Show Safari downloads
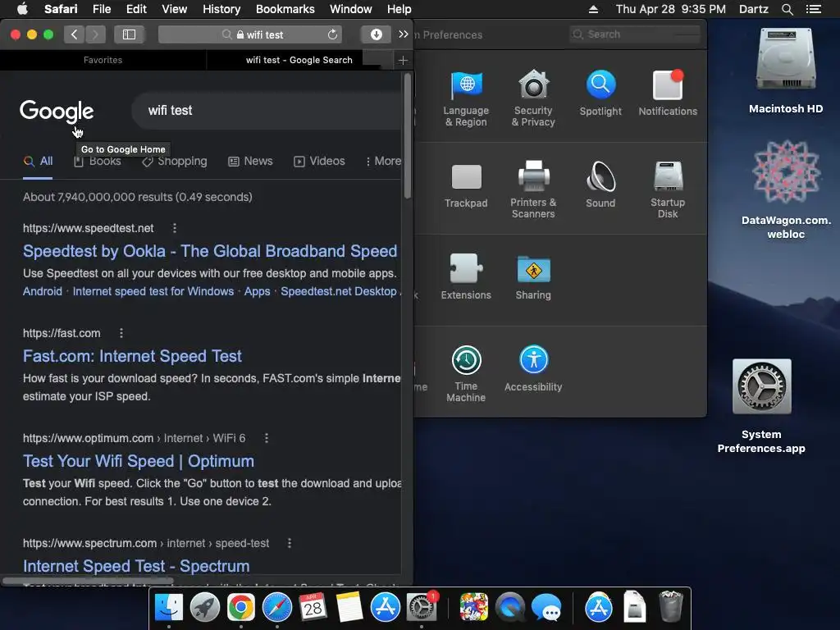Image resolution: width=840 pixels, height=630 pixels. (x=376, y=34)
